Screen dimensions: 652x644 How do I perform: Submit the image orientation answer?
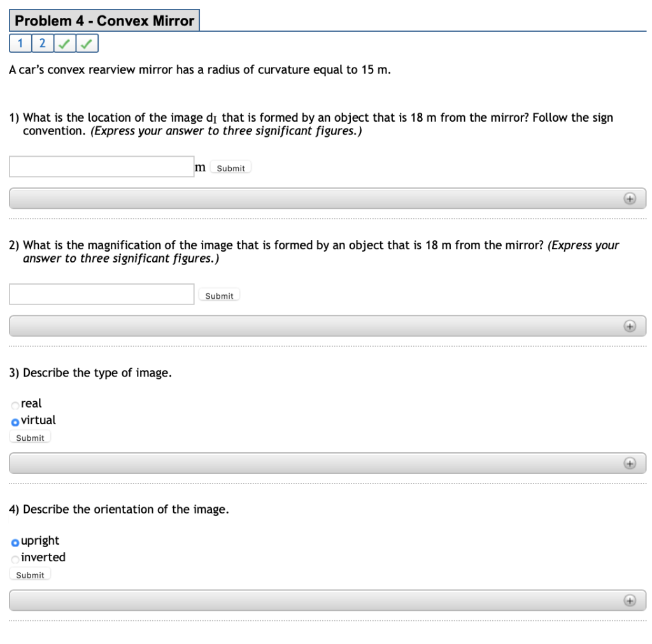point(30,575)
